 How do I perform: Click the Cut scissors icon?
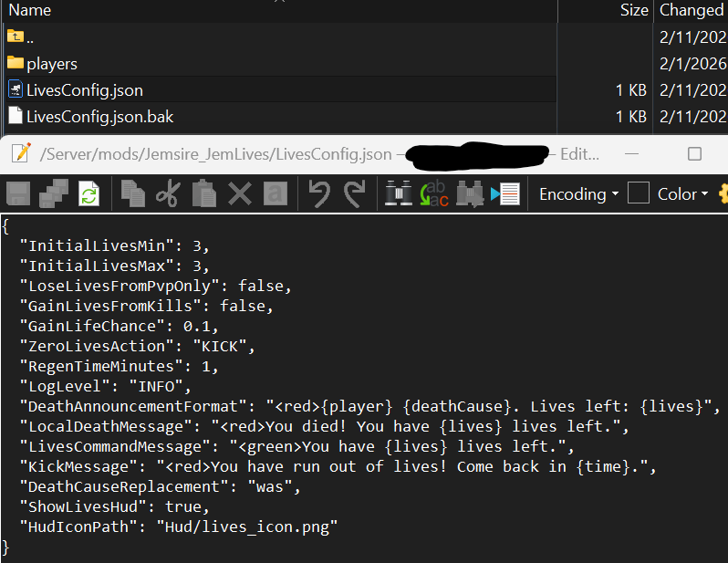[x=169, y=193]
